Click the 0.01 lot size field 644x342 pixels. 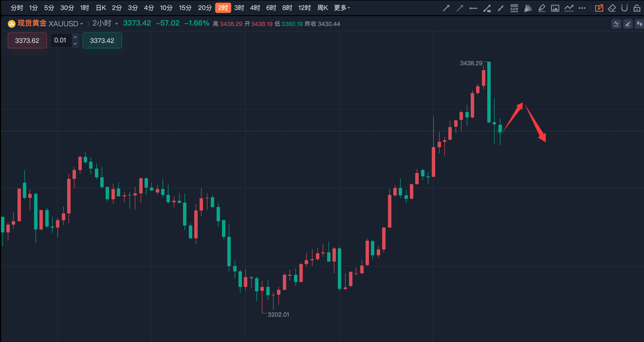pyautogui.click(x=61, y=40)
